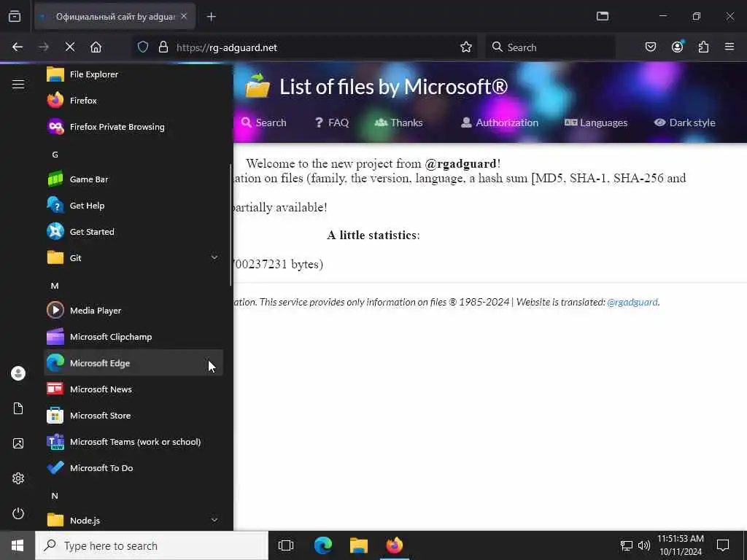
Task: Open a new browser tab
Action: 211,17
